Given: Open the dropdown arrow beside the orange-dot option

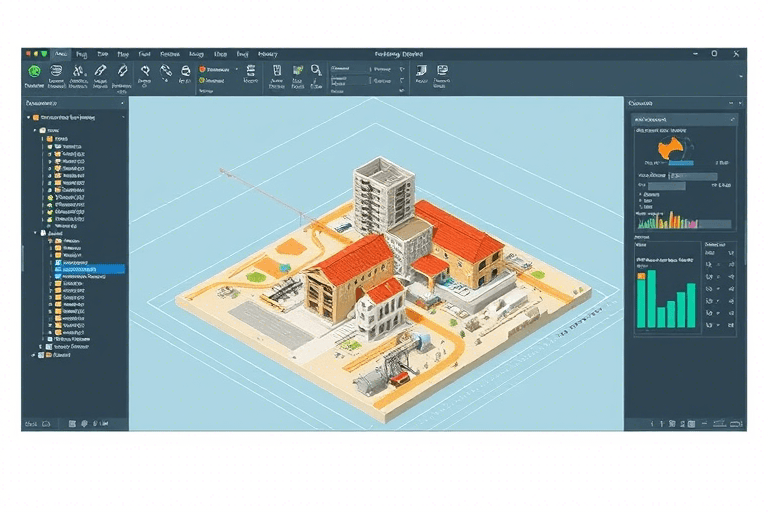Looking at the screenshot, I should 237,70.
